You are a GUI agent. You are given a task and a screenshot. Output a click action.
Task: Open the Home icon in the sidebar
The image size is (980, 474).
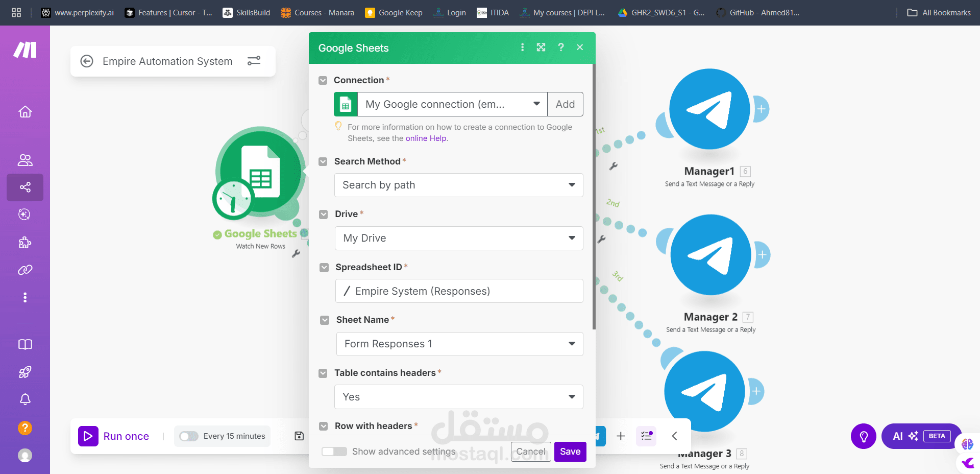click(25, 111)
